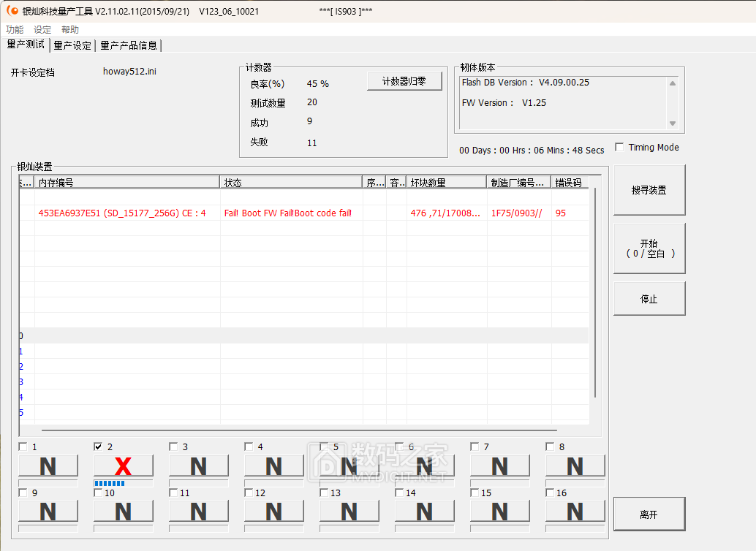Click the N status icon for port 4
Viewport: 756px width, 551px height.
pos(273,466)
